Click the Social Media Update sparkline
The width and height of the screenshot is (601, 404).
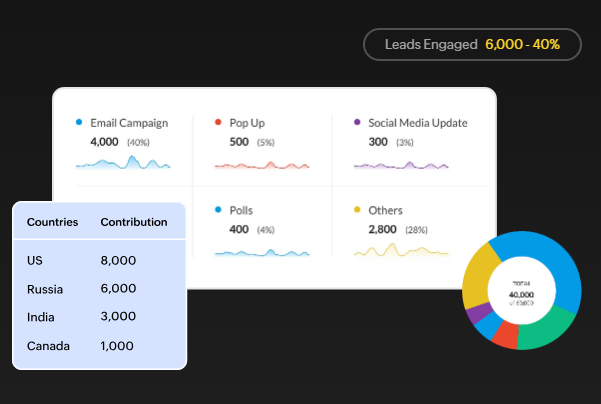401,164
